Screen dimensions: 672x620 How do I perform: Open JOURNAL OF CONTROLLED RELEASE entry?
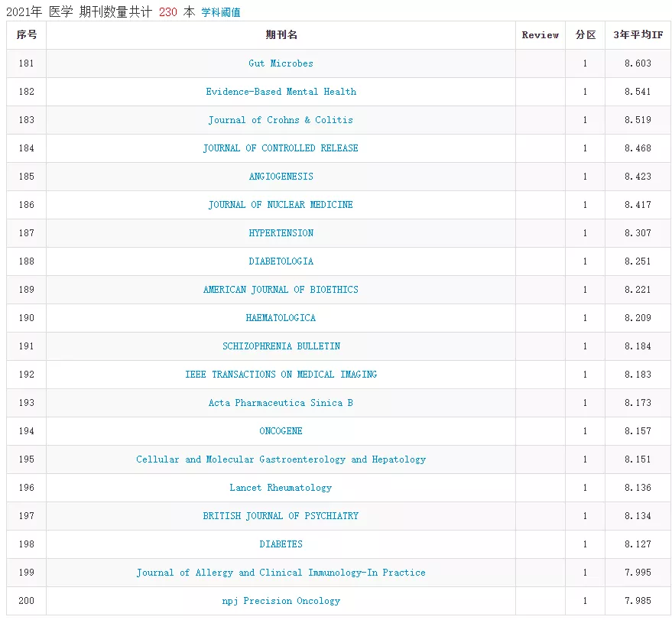(x=281, y=148)
